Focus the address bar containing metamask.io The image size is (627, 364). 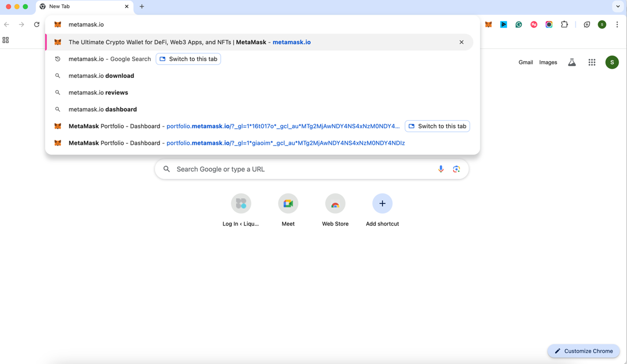click(x=262, y=25)
